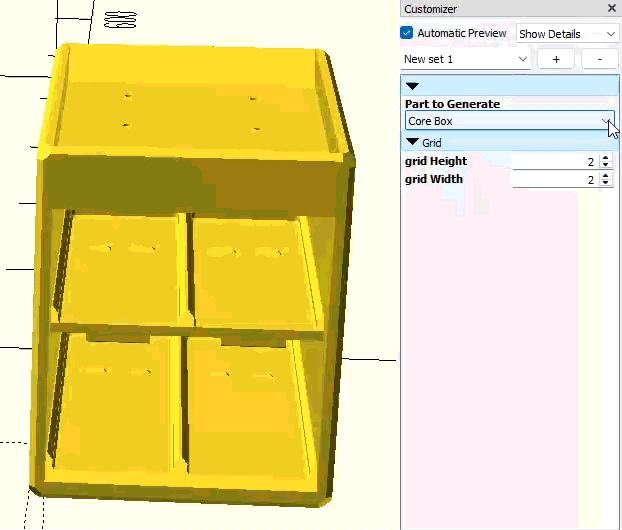Click the grid Width value field
The image size is (622, 530).
coord(555,179)
